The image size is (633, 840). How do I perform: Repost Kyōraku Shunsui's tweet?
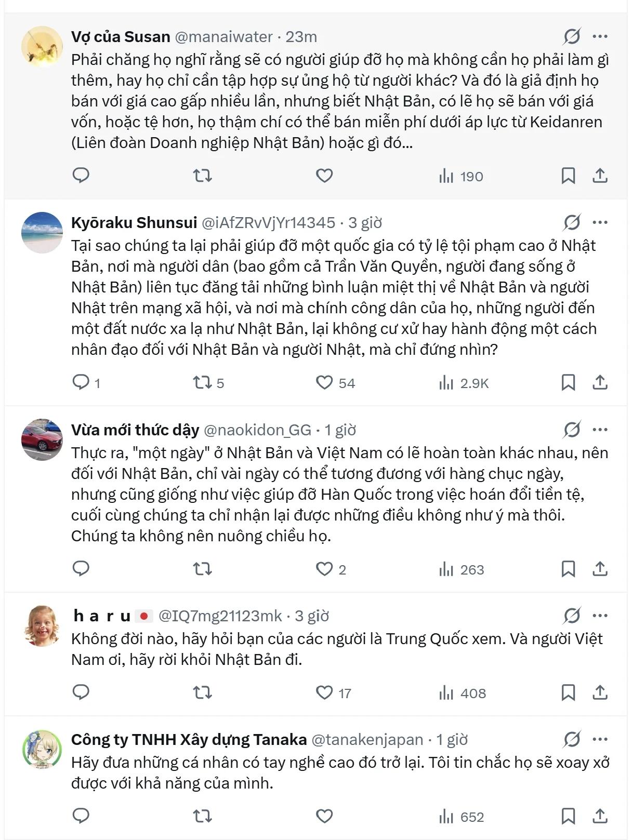202,383
